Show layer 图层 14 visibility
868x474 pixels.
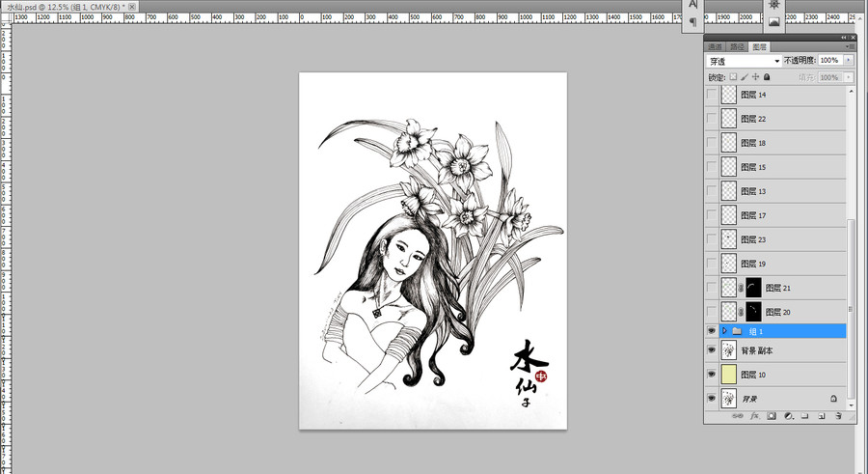[x=712, y=95]
